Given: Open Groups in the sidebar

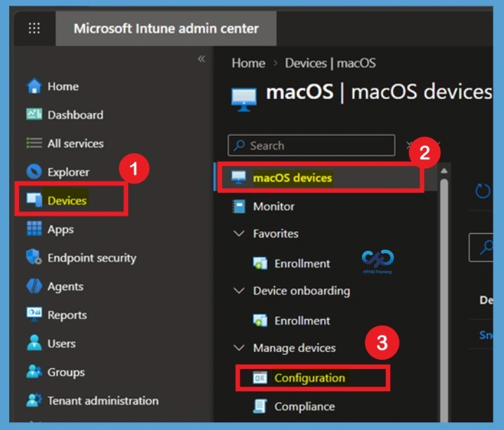Looking at the screenshot, I should pos(66,372).
